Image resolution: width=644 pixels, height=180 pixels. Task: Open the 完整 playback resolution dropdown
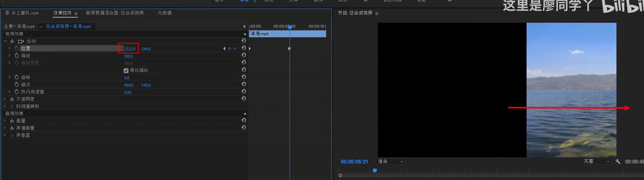596,161
